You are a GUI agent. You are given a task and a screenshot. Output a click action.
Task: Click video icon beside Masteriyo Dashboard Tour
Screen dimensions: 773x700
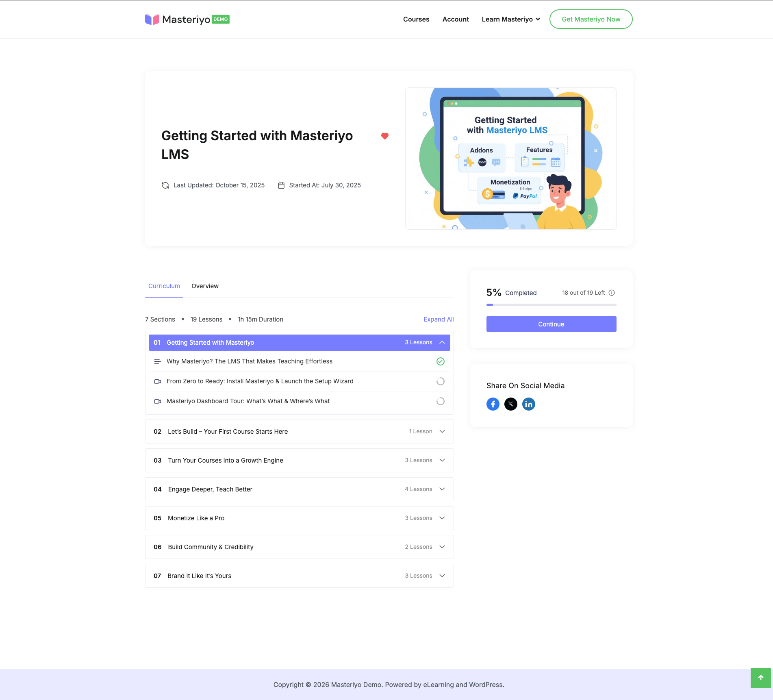158,401
